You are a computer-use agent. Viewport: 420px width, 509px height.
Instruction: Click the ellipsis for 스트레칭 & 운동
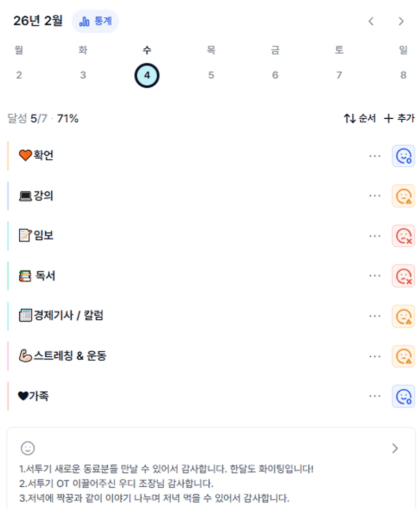click(375, 356)
